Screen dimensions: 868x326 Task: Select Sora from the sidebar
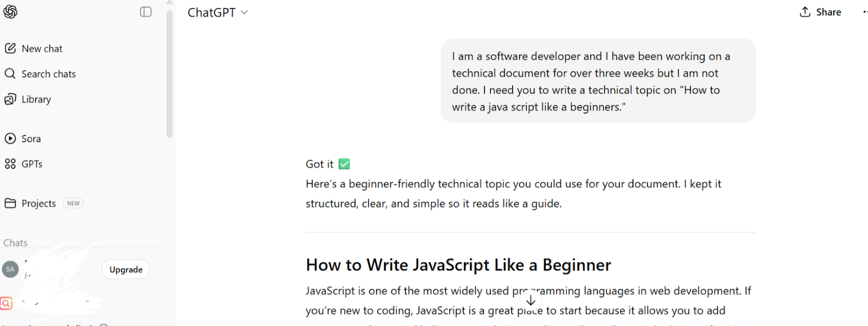pos(31,138)
